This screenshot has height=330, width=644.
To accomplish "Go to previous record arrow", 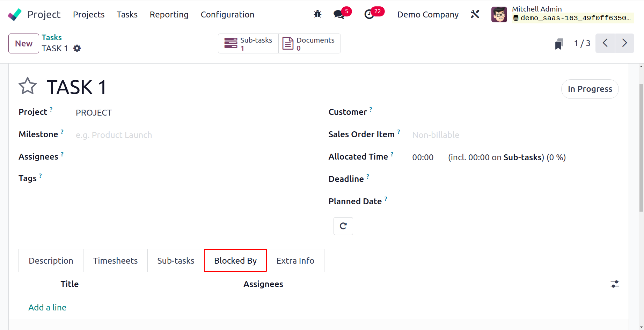I will pos(605,43).
